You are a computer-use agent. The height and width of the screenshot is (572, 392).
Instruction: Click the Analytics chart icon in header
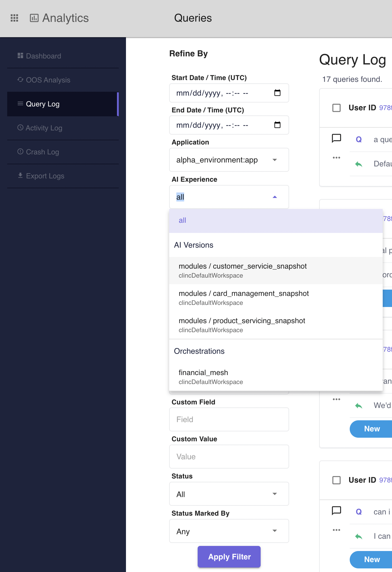tap(34, 18)
